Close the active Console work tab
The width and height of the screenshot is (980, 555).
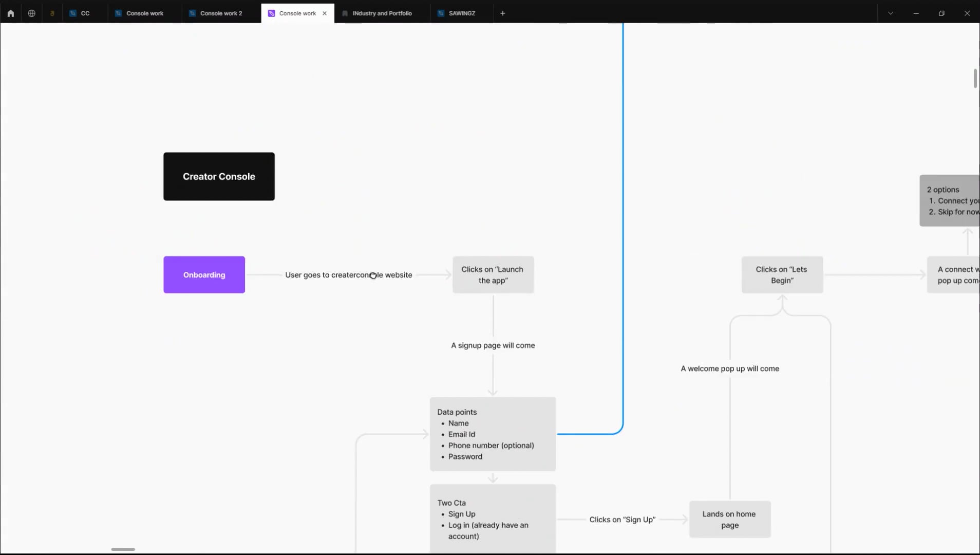tap(325, 13)
